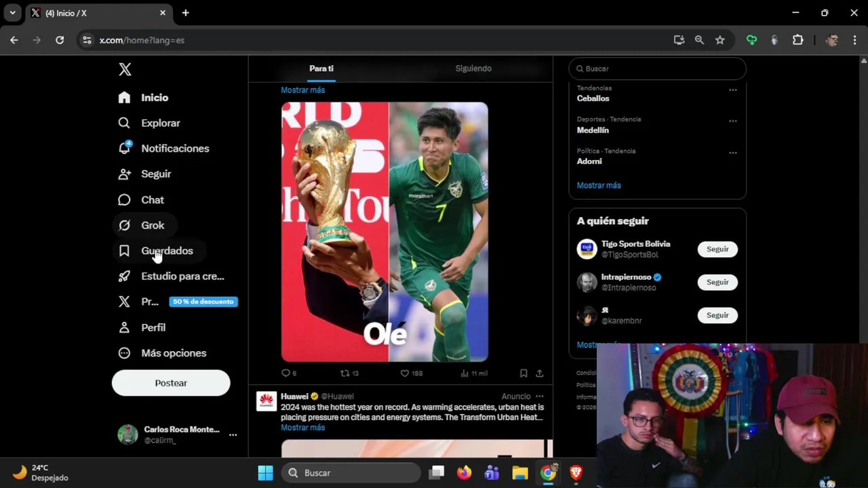868x488 pixels.
Task: Open Explorar search icon in sidebar
Action: (x=124, y=123)
